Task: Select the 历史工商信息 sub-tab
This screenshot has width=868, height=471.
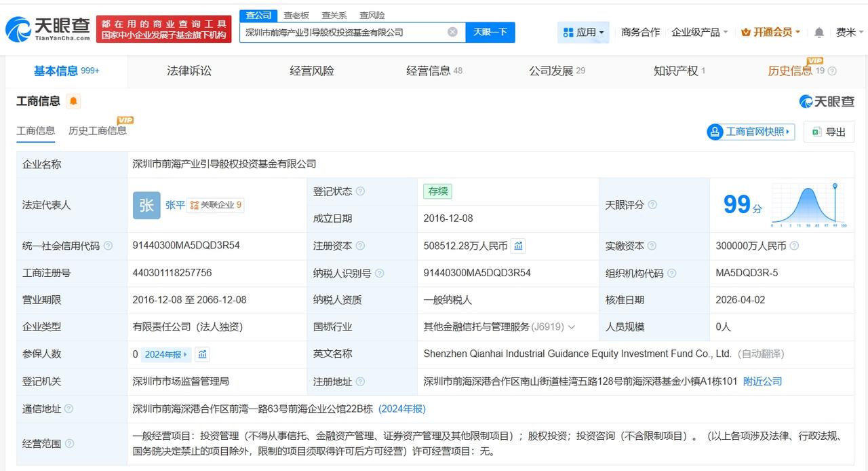Action: pyautogui.click(x=98, y=130)
